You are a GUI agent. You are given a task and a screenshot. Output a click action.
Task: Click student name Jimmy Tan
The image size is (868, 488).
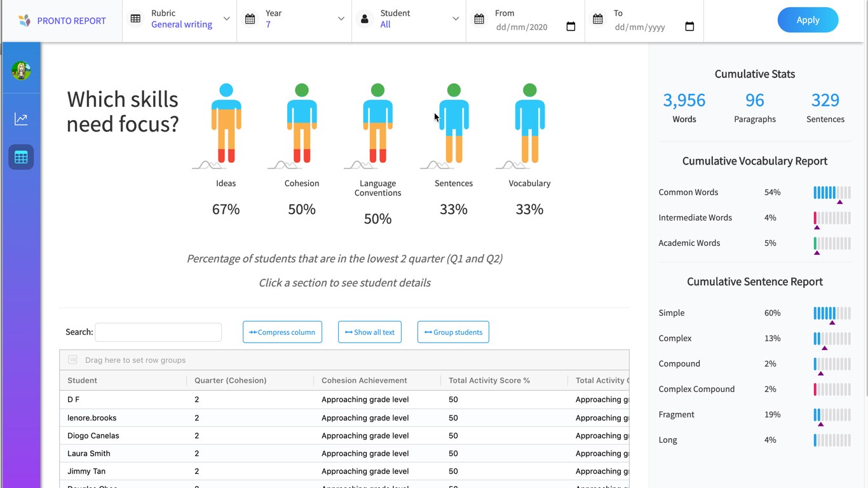pos(86,471)
